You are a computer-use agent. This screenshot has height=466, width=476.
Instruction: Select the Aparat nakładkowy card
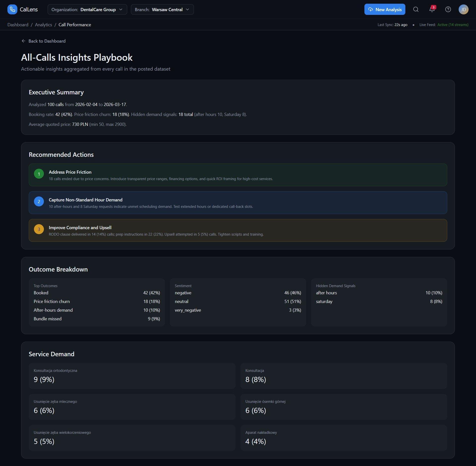[344, 438]
